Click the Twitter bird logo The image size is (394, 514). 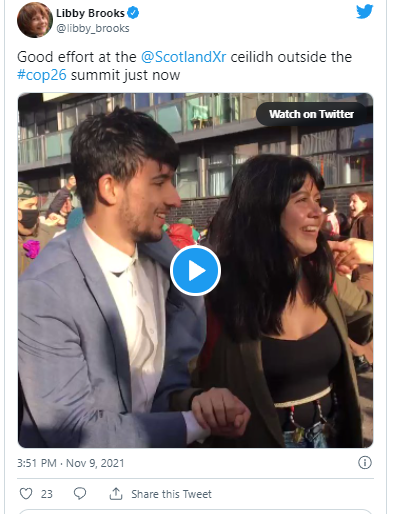pyautogui.click(x=364, y=12)
